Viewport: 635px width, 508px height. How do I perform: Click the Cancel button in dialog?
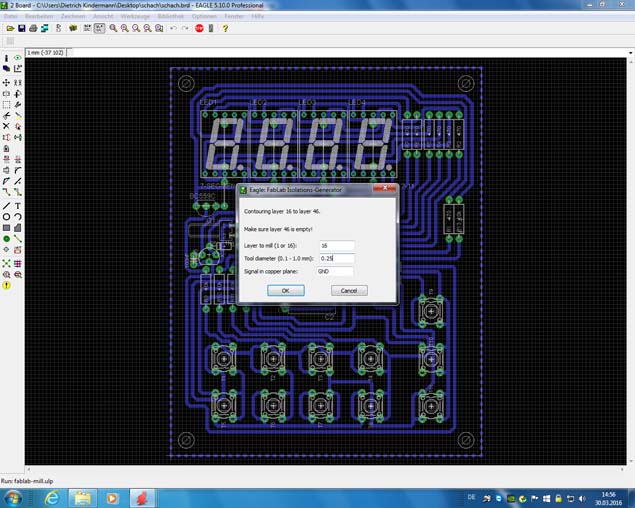click(x=349, y=290)
